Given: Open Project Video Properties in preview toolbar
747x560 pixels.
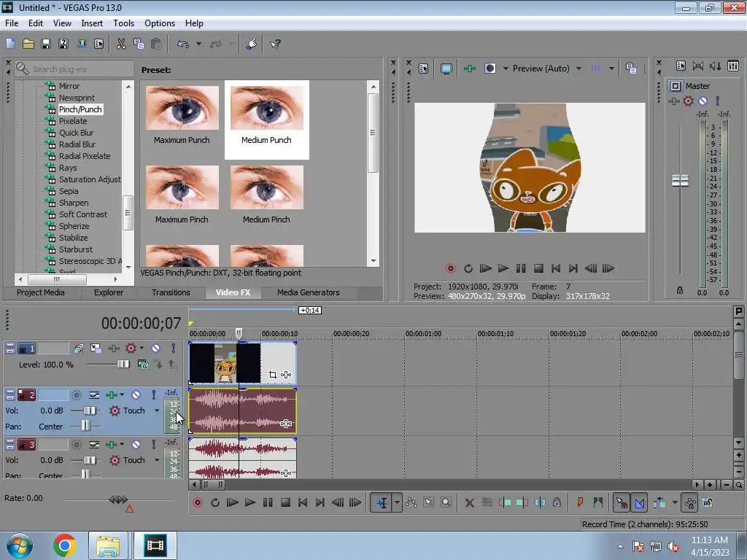Looking at the screenshot, I should tap(424, 69).
